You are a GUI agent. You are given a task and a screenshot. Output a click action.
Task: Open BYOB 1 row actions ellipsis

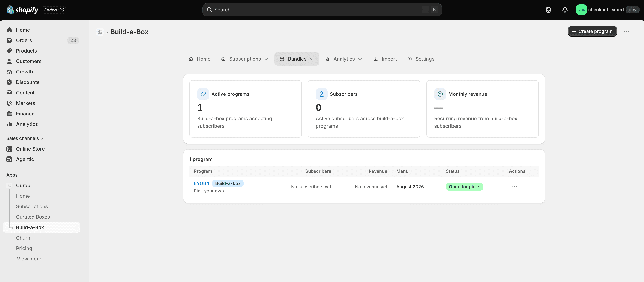tap(514, 187)
